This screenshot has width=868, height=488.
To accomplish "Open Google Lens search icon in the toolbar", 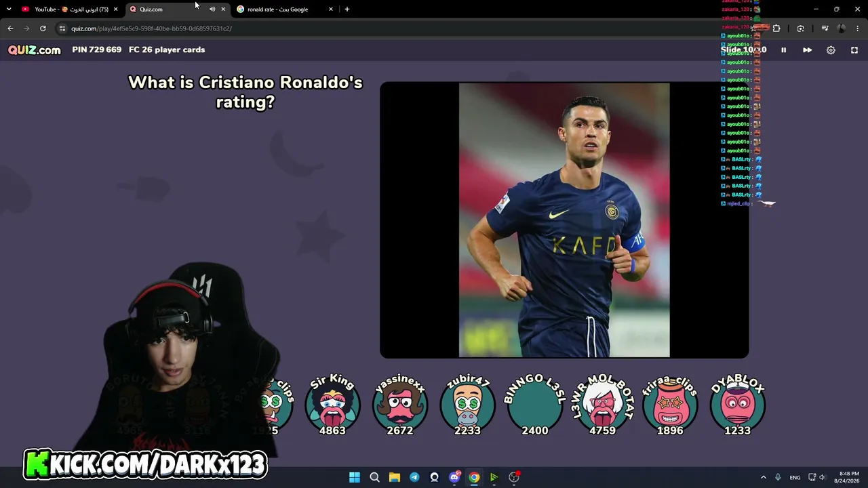I will (801, 28).
